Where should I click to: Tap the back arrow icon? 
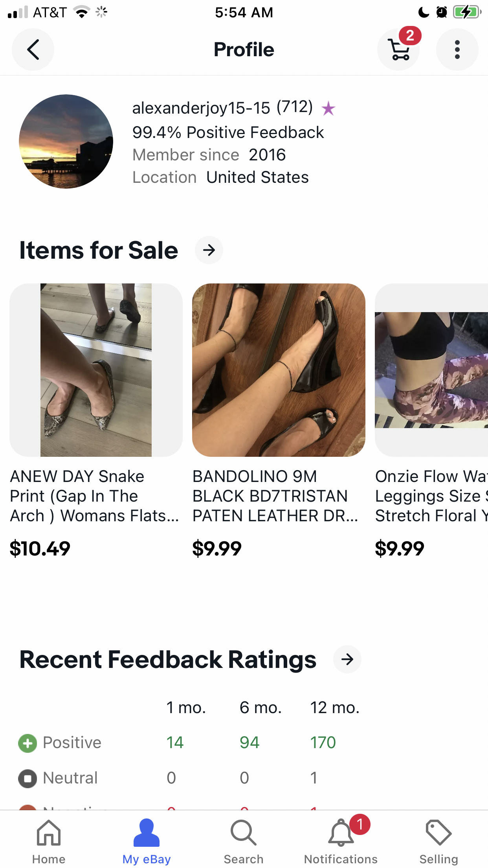(33, 50)
